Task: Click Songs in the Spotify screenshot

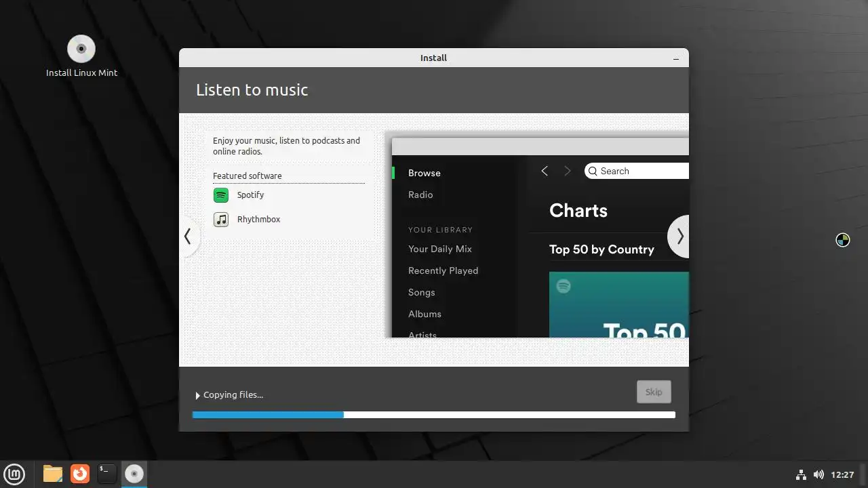Action: point(421,292)
